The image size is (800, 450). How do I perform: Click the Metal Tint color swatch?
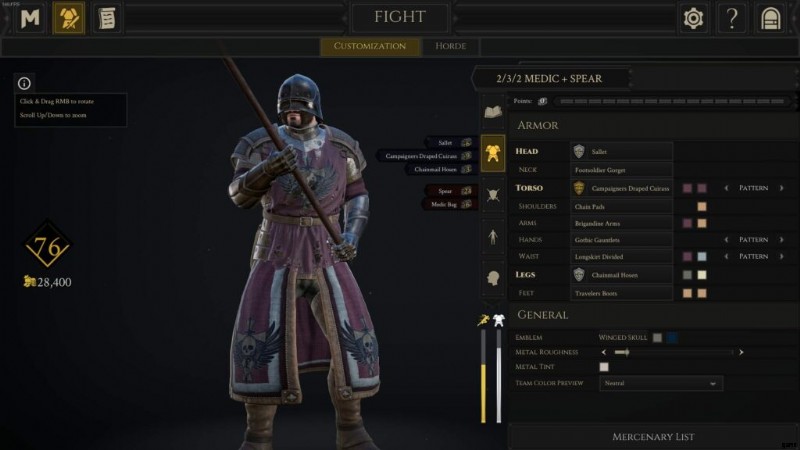[x=604, y=367]
